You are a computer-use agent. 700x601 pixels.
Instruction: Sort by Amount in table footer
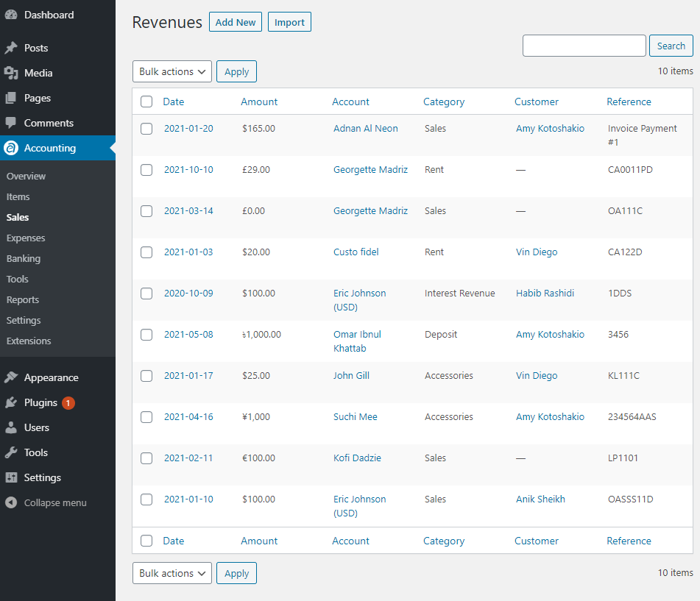[259, 541]
